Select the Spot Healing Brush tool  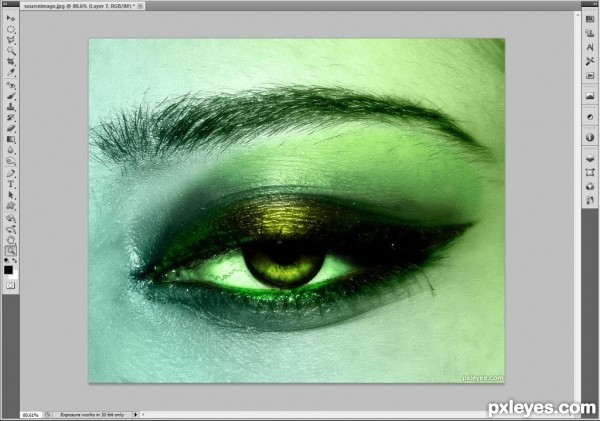(11, 85)
